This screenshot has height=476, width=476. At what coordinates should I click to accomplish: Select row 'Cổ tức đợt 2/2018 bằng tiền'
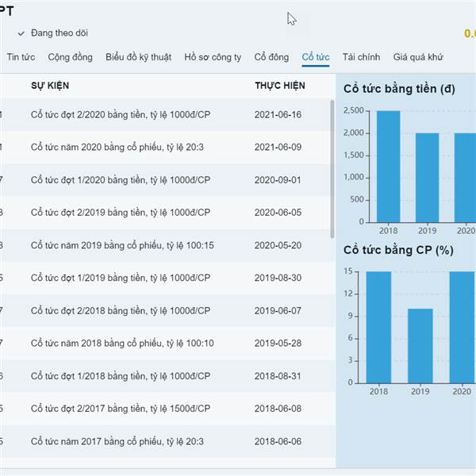coord(166,310)
